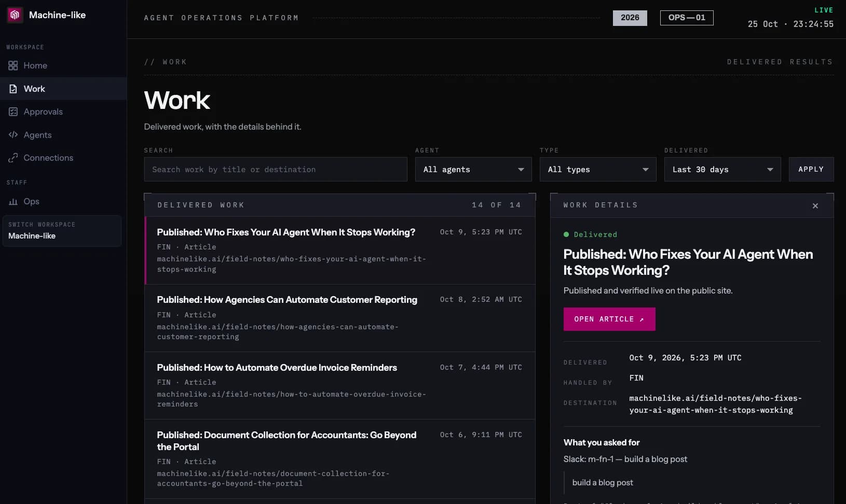Image resolution: width=846 pixels, height=504 pixels.
Task: Click the Ops bar chart icon
Action: (x=13, y=201)
